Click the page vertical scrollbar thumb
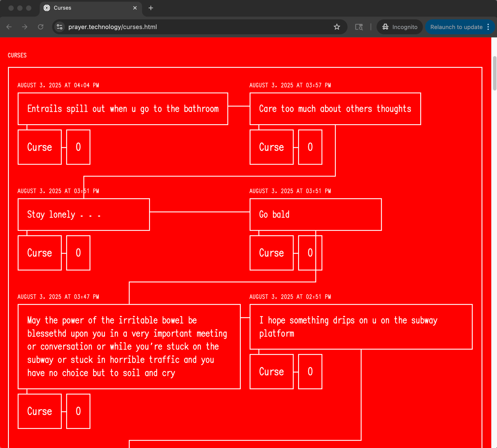Image resolution: width=497 pixels, height=448 pixels. [494, 73]
